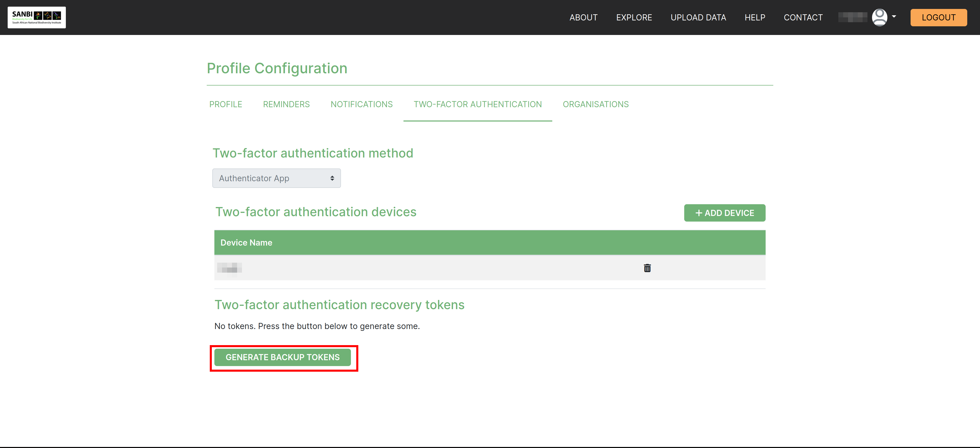
Task: Click the Profile Configuration heading
Action: (x=277, y=68)
